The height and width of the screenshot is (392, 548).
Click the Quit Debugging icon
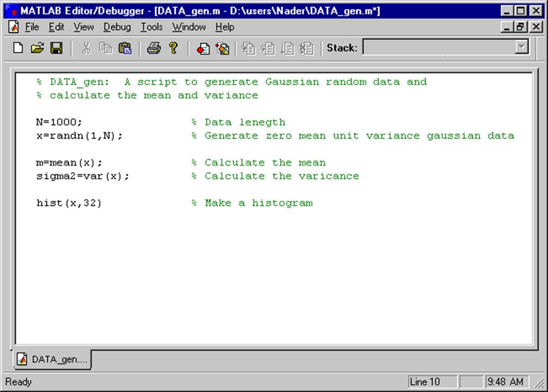click(307, 48)
